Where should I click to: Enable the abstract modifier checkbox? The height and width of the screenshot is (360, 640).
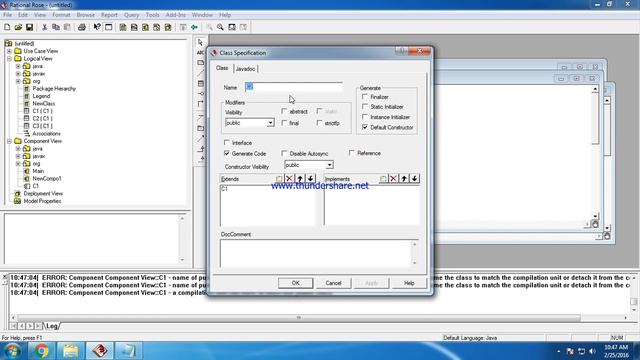pos(284,111)
